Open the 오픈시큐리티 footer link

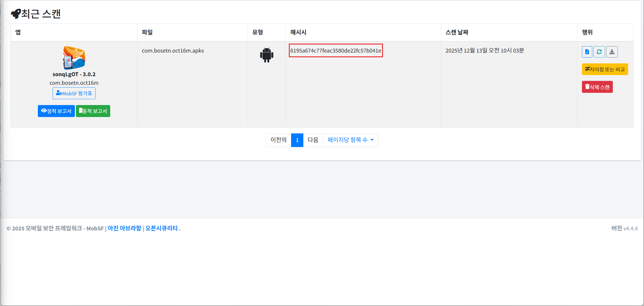pos(161,228)
